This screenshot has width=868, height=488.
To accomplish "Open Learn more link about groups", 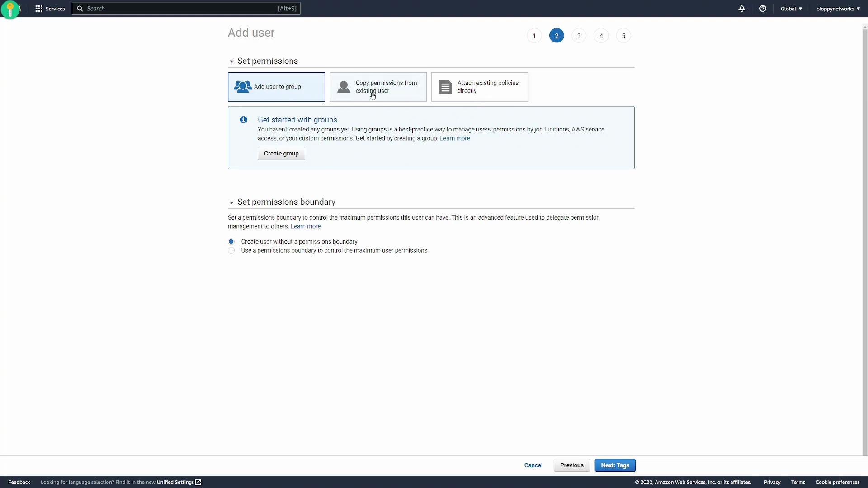I will [x=455, y=138].
